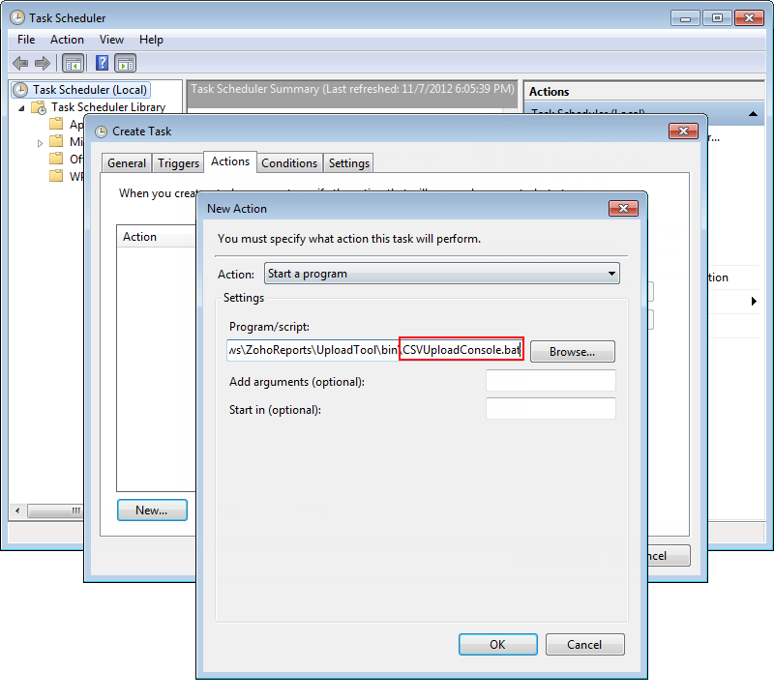Close the Create Task dialog
The height and width of the screenshot is (700, 774).
(684, 131)
